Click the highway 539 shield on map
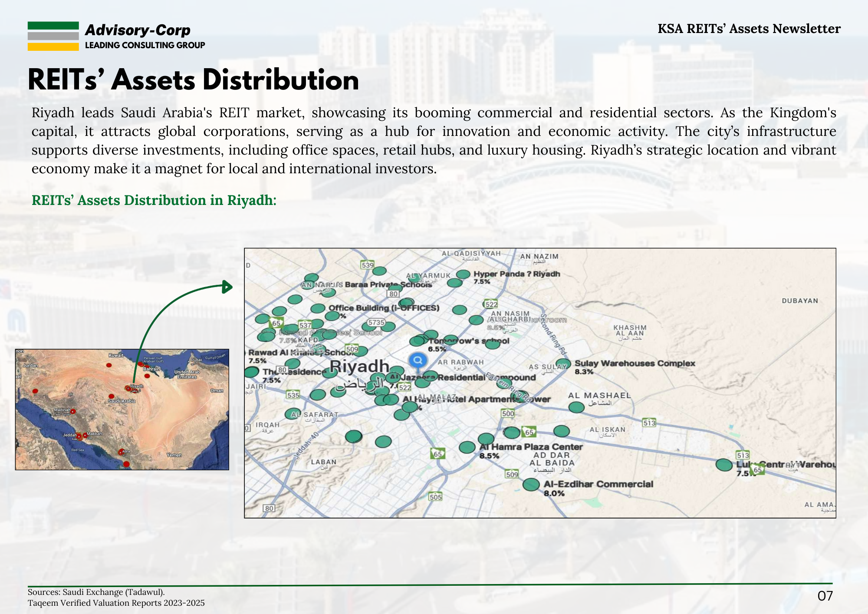Image resolution: width=868 pixels, height=614 pixels. (x=367, y=265)
